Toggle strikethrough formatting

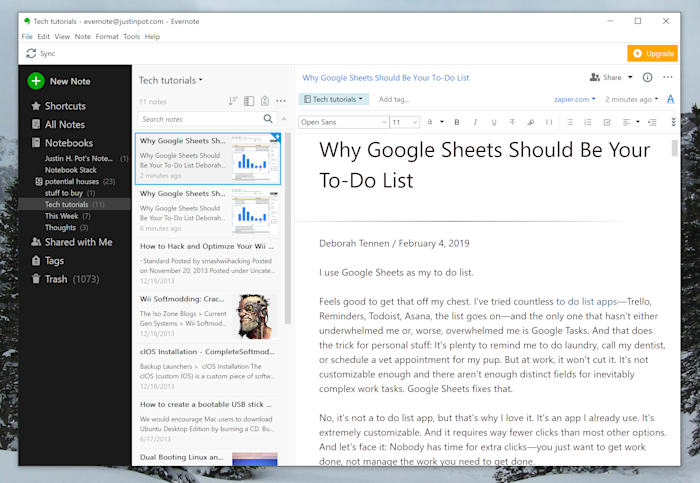tap(511, 122)
